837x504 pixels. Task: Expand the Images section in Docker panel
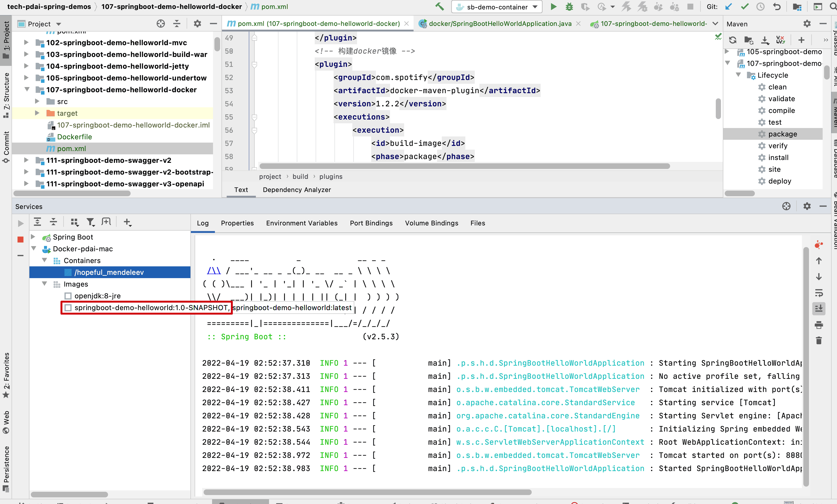(x=46, y=284)
